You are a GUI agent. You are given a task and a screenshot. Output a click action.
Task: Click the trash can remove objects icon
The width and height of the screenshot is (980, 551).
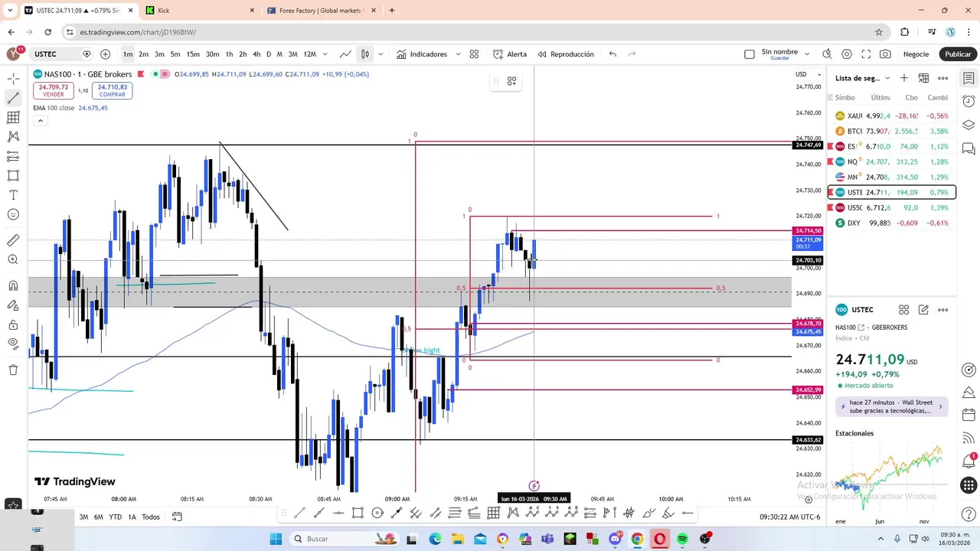point(13,370)
